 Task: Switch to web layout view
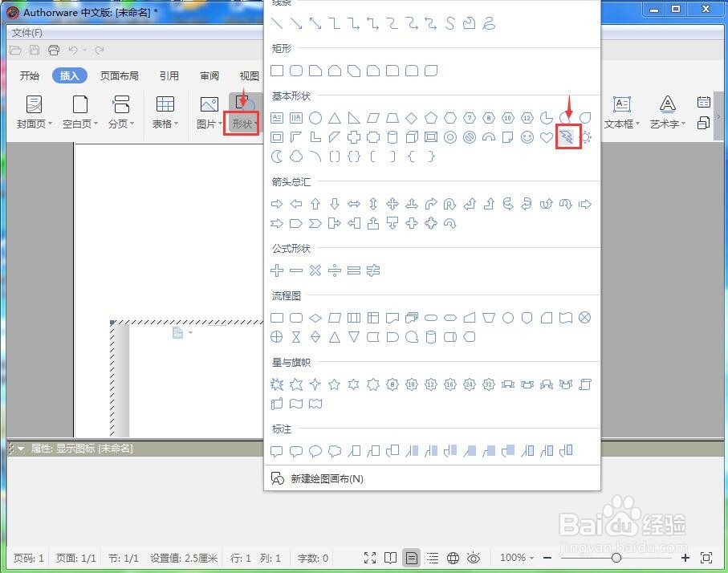tap(453, 558)
